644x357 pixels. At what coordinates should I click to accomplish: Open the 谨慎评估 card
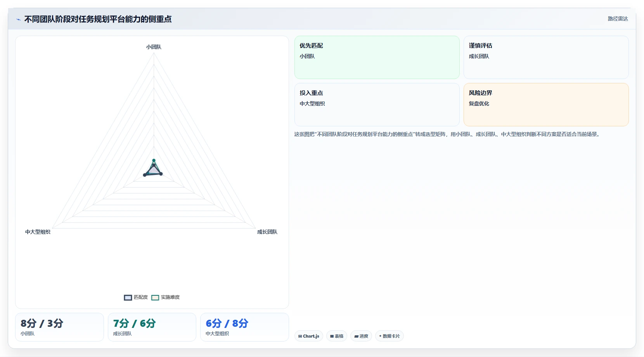[546, 57]
